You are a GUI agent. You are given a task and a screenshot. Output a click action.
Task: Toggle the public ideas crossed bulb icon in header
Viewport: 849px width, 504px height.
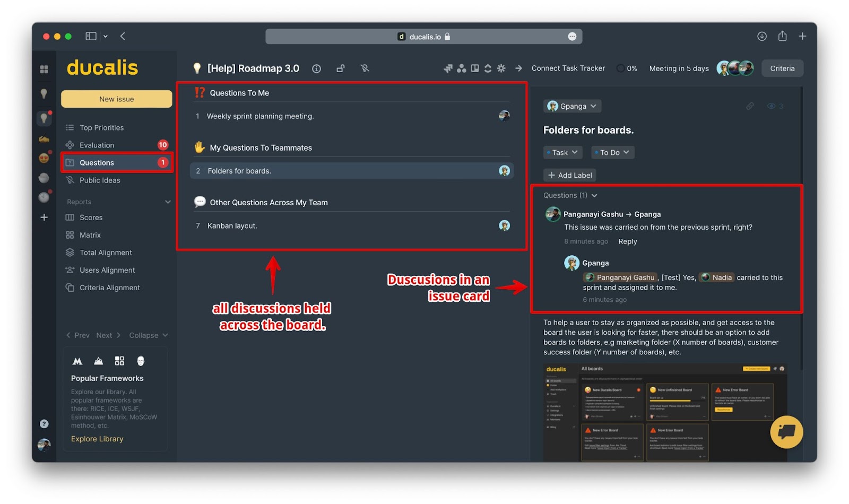tap(365, 68)
